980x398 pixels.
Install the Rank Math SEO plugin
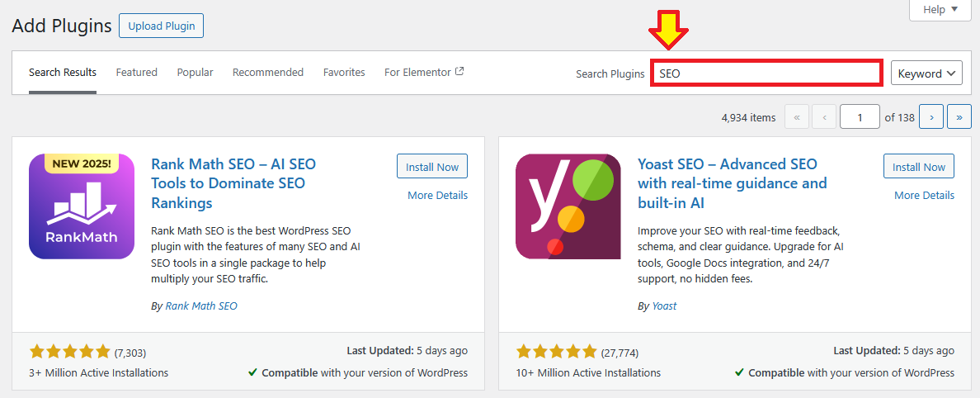coord(432,167)
